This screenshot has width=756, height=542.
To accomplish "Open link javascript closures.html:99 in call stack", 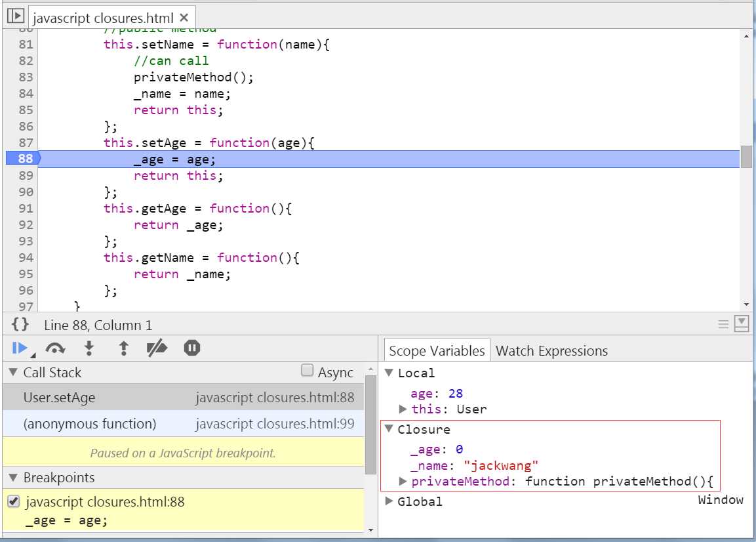I will tap(275, 424).
